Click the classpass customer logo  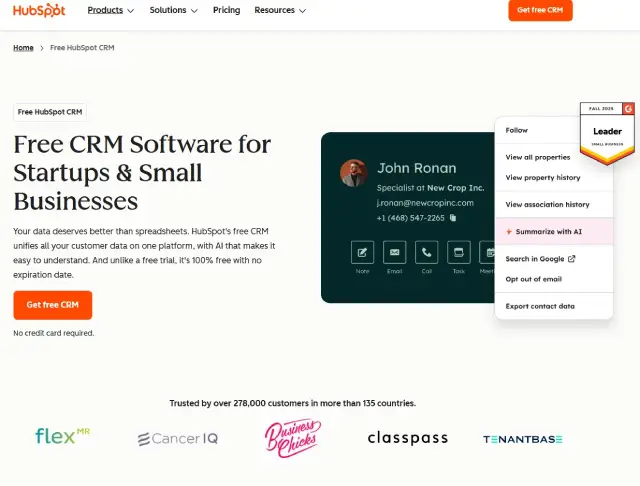407,438
